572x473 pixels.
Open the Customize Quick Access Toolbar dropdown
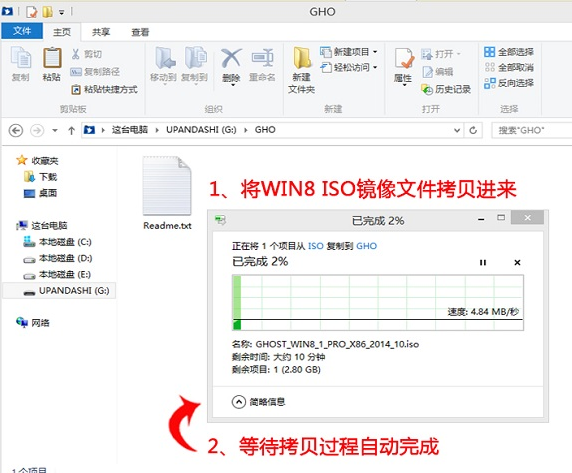[x=62, y=12]
